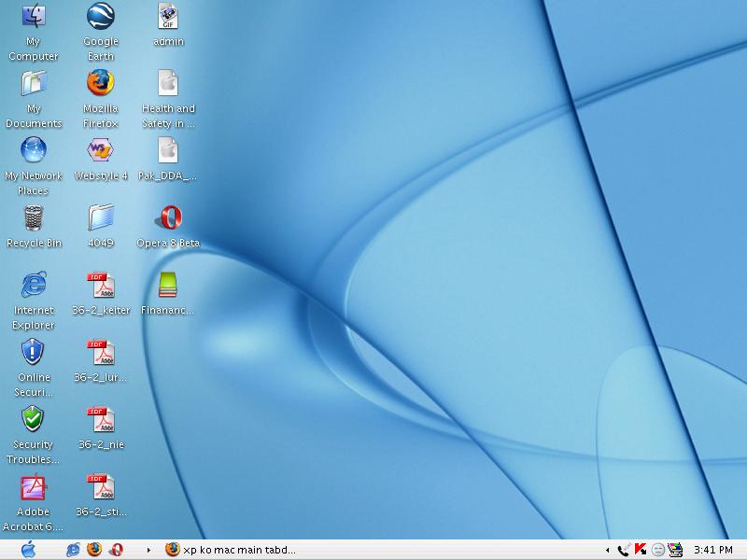Select the 4049 folder

pyautogui.click(x=101, y=218)
